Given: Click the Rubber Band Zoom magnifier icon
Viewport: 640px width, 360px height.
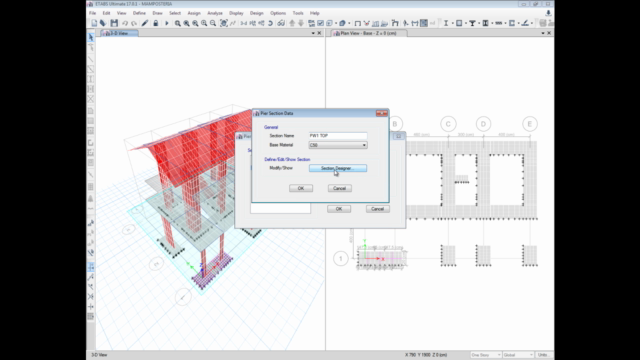Looking at the screenshot, I should pyautogui.click(x=178, y=23).
